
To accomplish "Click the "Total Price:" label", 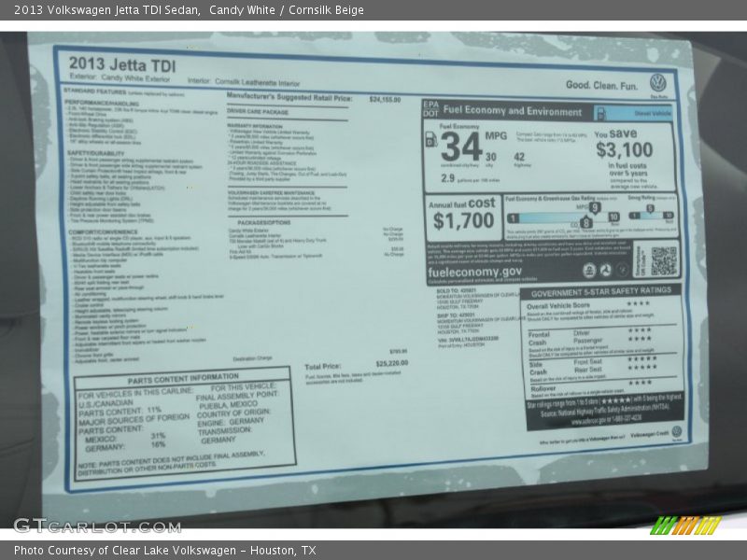I will click(323, 366).
